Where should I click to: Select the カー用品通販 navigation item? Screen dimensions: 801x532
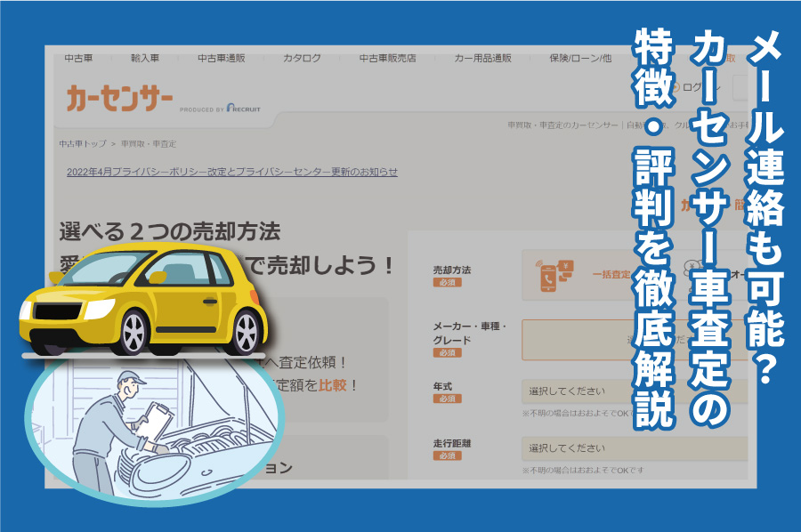tap(482, 59)
